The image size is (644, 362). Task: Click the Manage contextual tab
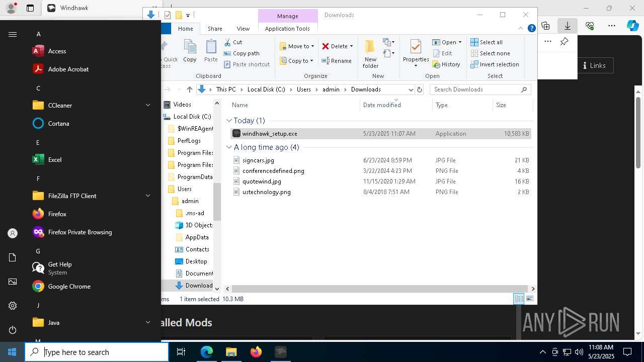point(287,16)
